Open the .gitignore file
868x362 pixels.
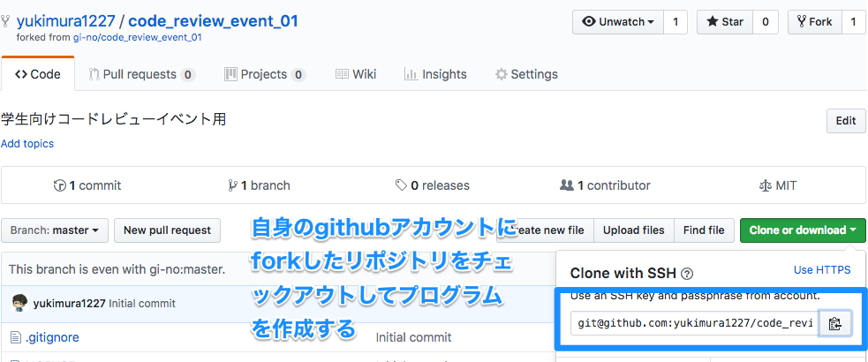52,337
